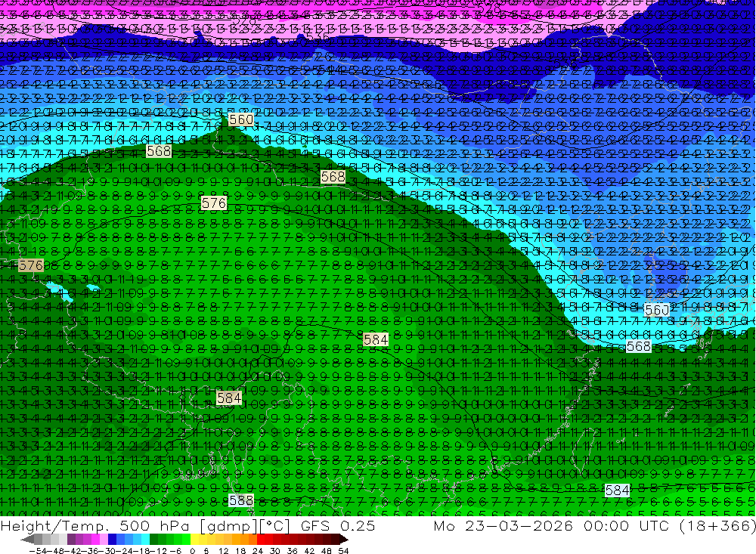Click the bright red legend swatch above 24
This screenshot has height=554, width=756.
click(x=261, y=540)
